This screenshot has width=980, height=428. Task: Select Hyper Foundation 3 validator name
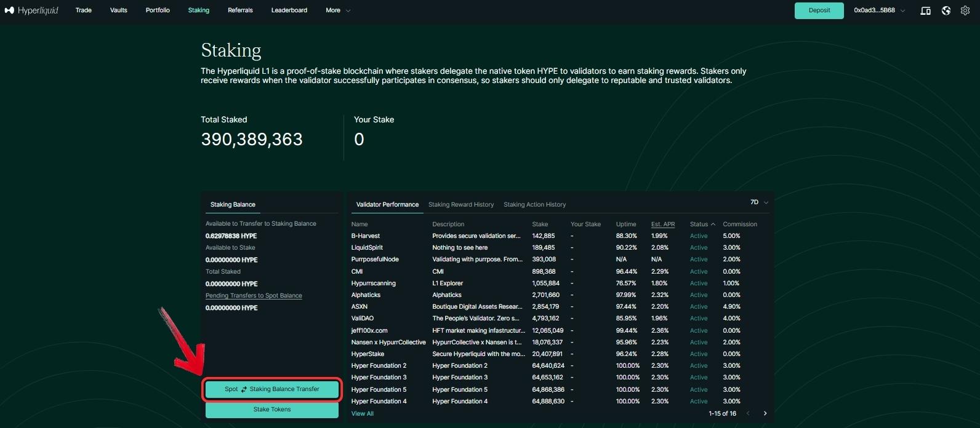tap(379, 378)
